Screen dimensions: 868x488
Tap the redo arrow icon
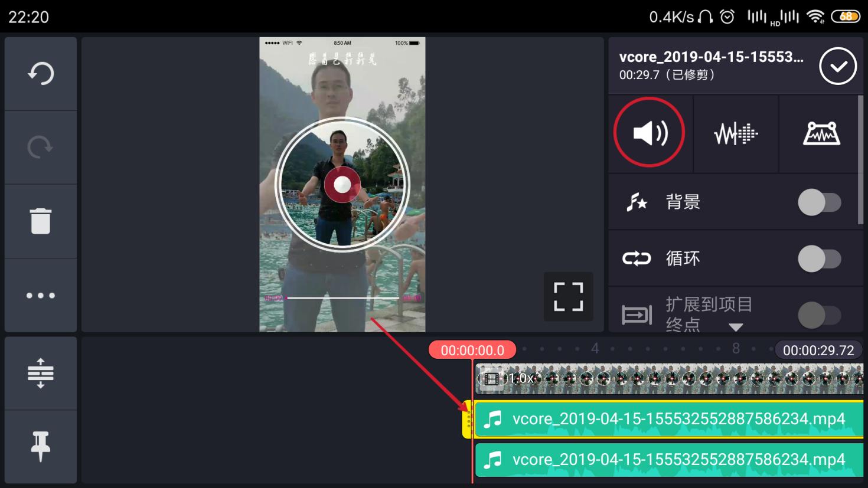tap(41, 147)
